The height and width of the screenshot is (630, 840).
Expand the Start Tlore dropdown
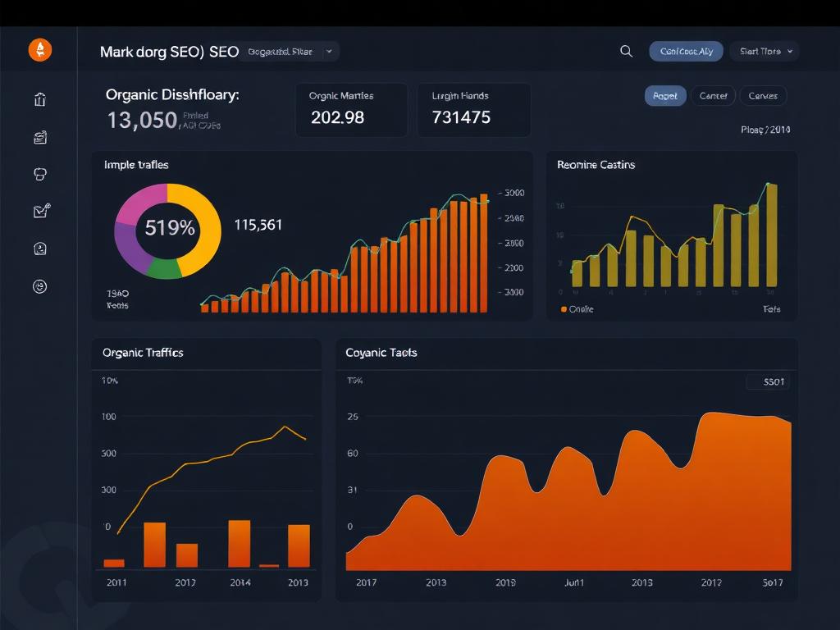tap(764, 52)
